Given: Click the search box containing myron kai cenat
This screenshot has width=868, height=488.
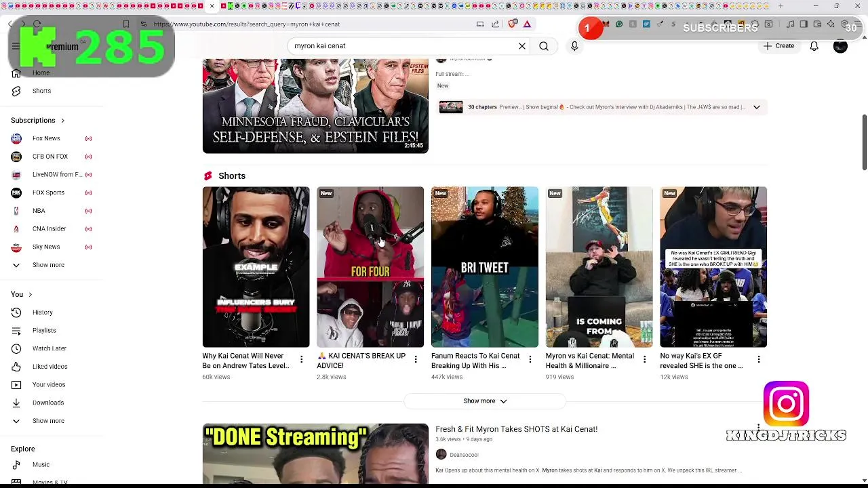Looking at the screenshot, I should [x=403, y=46].
